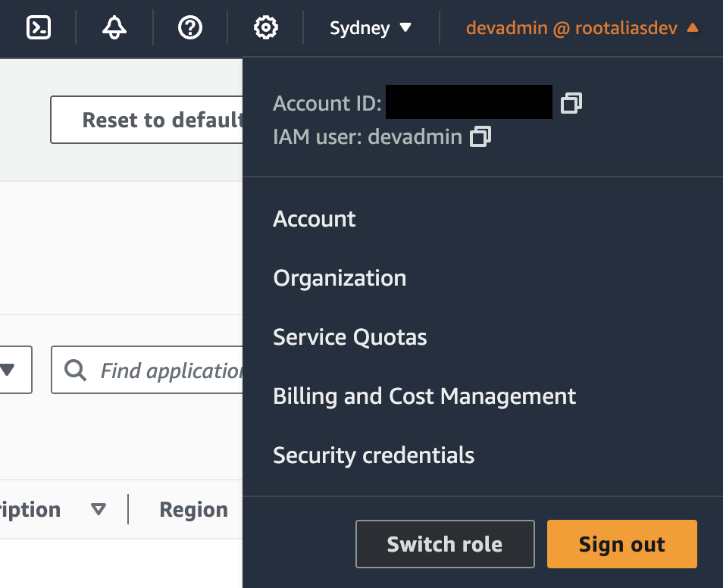
Task: Open the Account menu item
Action: (x=315, y=219)
